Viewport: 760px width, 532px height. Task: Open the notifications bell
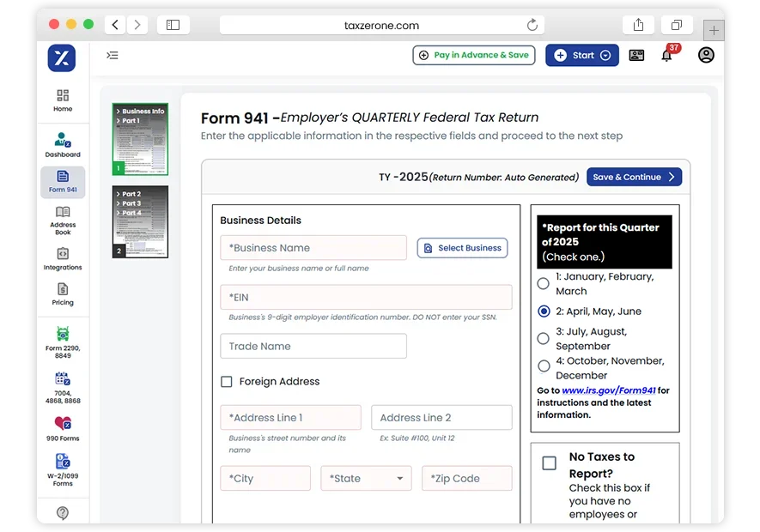(x=666, y=54)
